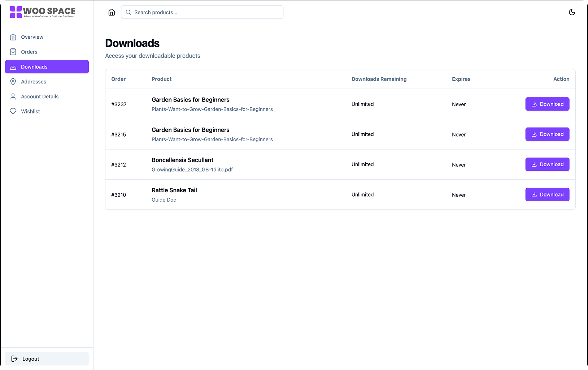Click the Overview house icon in sidebar
This screenshot has width=588, height=370.
click(13, 36)
